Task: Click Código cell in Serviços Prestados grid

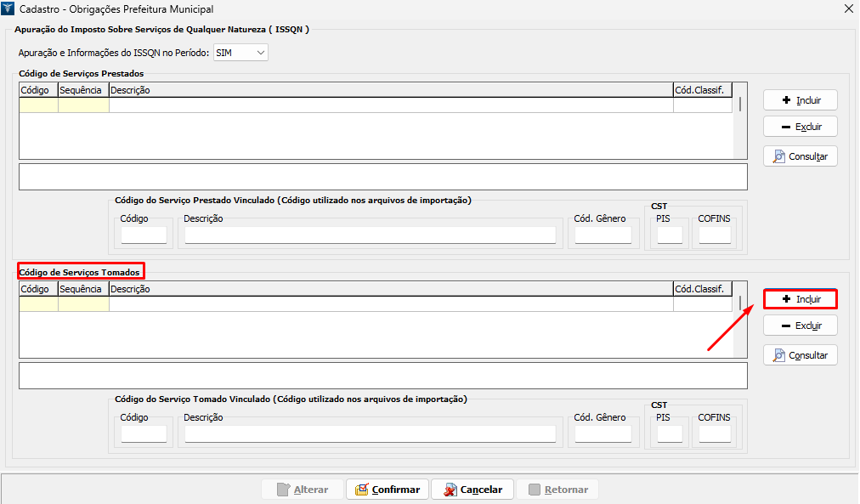Action: coord(38,105)
